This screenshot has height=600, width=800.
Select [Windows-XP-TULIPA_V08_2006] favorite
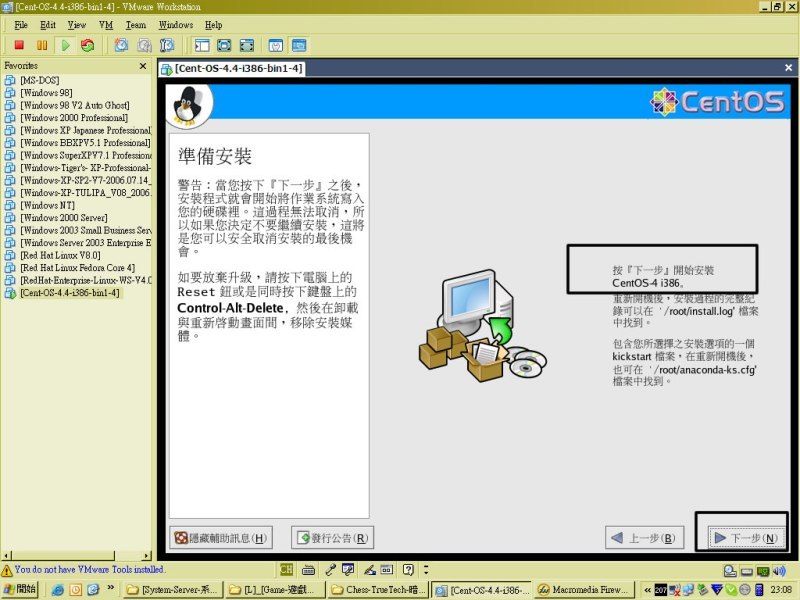coord(85,193)
